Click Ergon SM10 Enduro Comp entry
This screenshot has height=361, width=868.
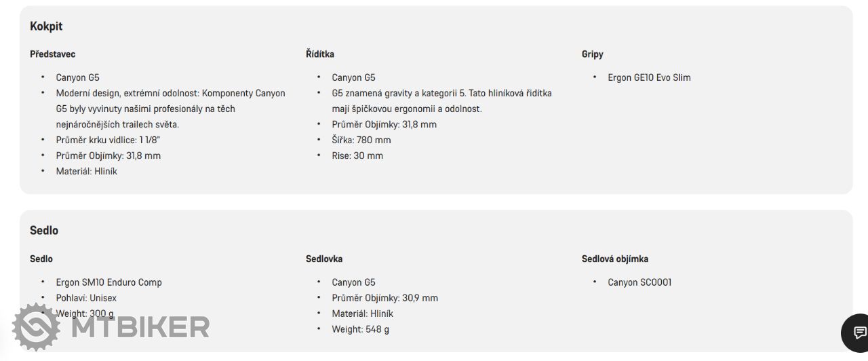[109, 282]
